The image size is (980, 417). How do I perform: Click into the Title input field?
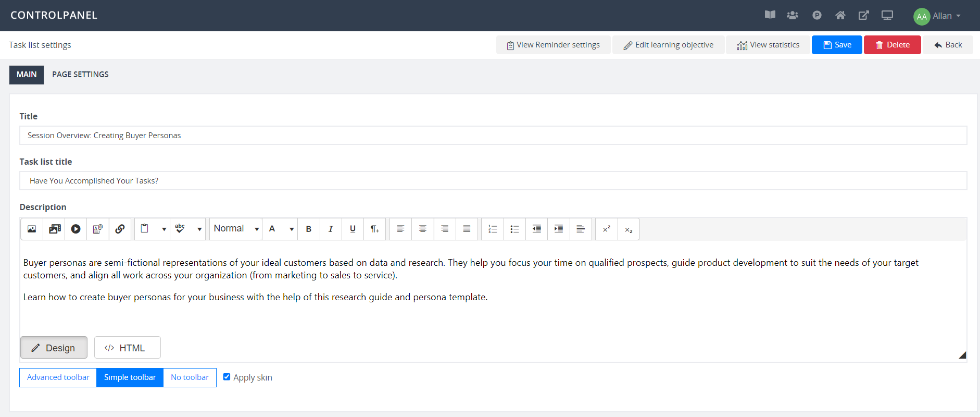tap(493, 136)
